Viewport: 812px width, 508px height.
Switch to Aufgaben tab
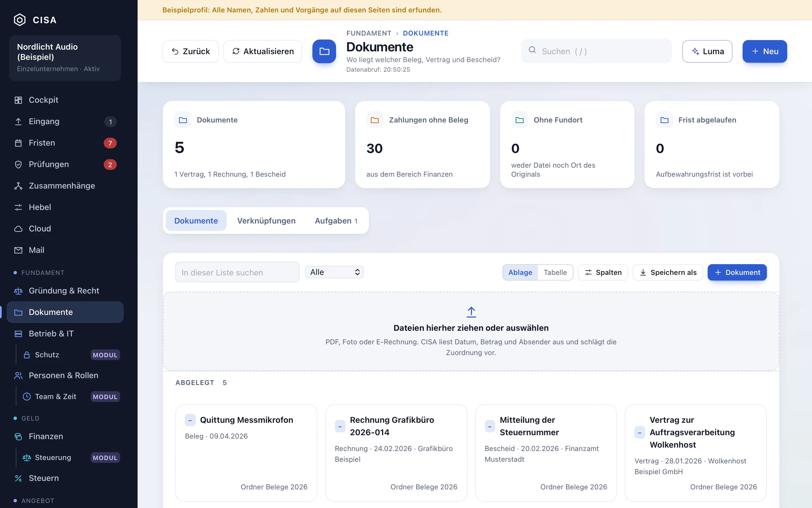pos(336,221)
